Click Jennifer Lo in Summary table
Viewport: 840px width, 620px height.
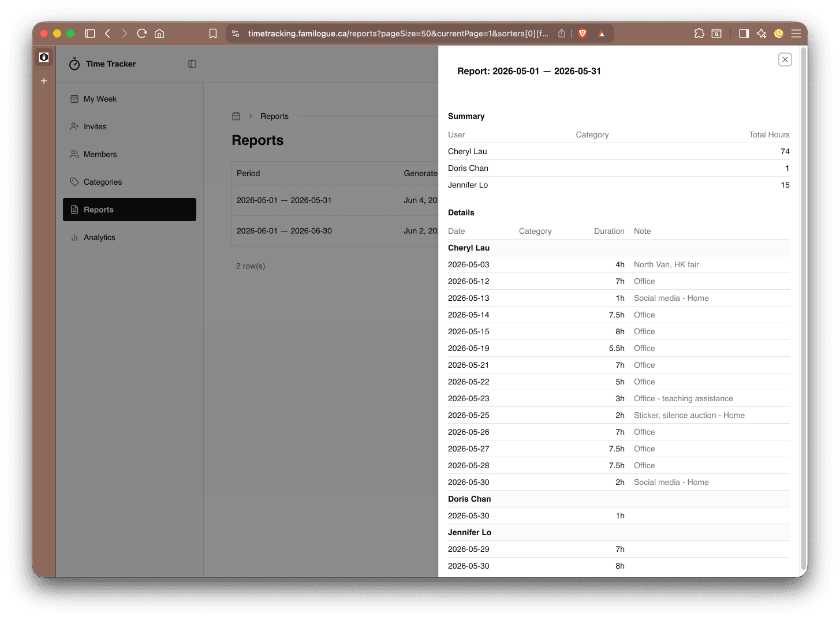coord(468,185)
